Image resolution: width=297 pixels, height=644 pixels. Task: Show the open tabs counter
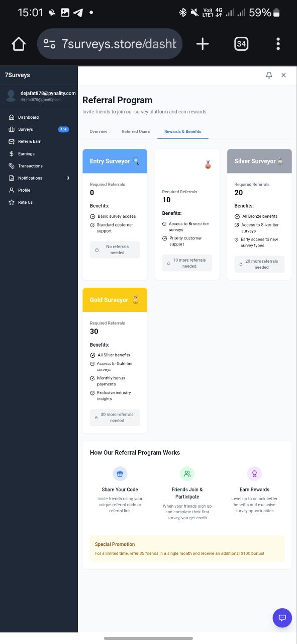[x=241, y=44]
